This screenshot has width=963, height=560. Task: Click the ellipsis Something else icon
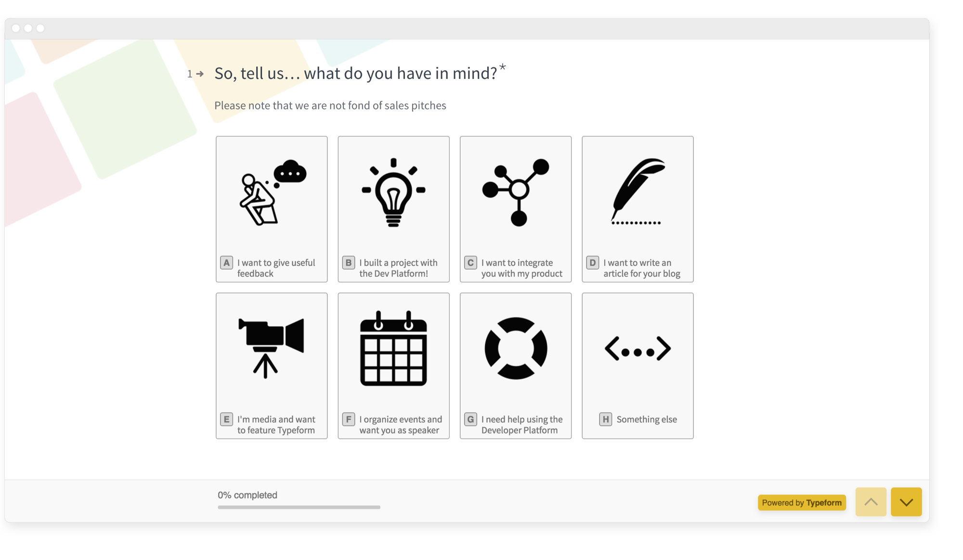[638, 347]
